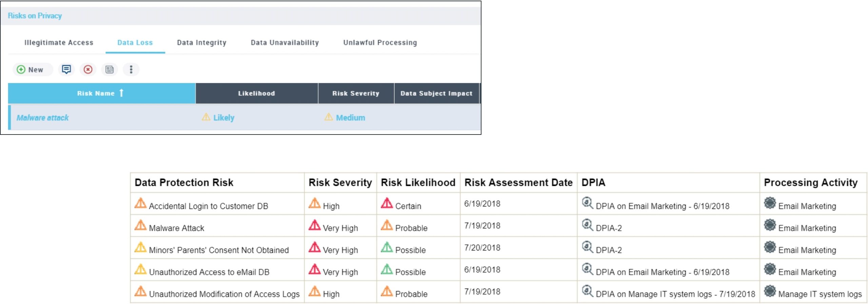Open the three-dot more options menu

tap(131, 69)
